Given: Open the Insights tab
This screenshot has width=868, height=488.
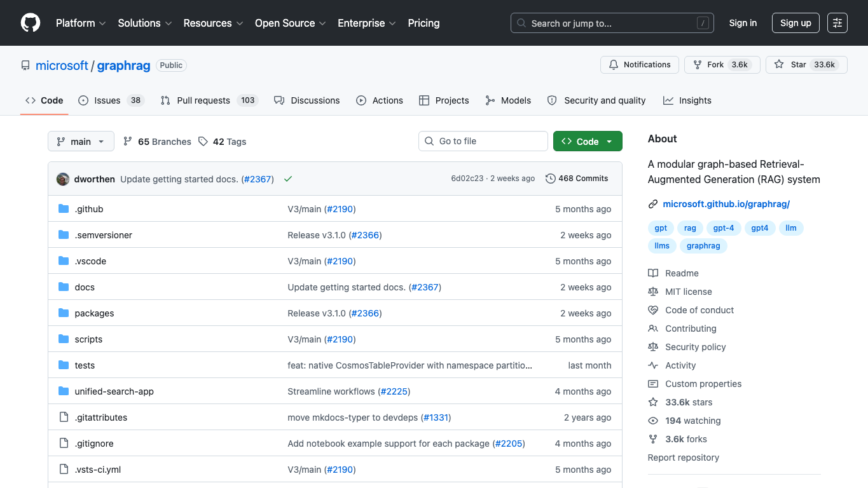Looking at the screenshot, I should click(687, 100).
